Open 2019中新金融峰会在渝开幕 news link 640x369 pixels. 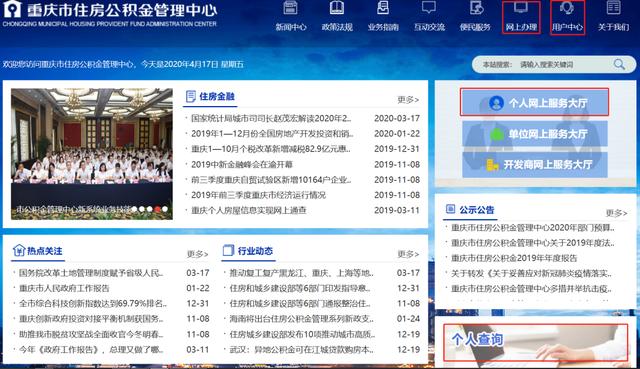pos(242,164)
